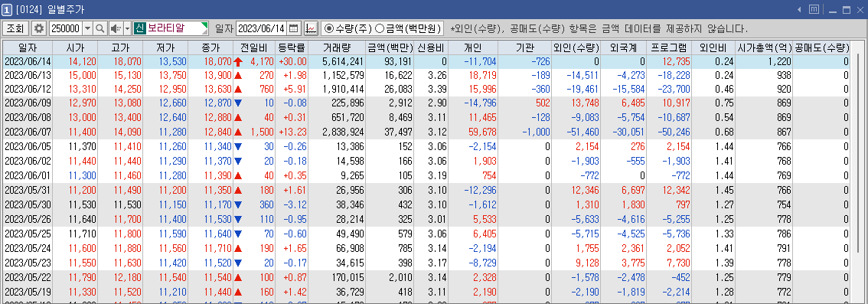Expand the dropdown beside the speaker icon
Image resolution: width=868 pixels, height=304 pixels.
(127, 28)
